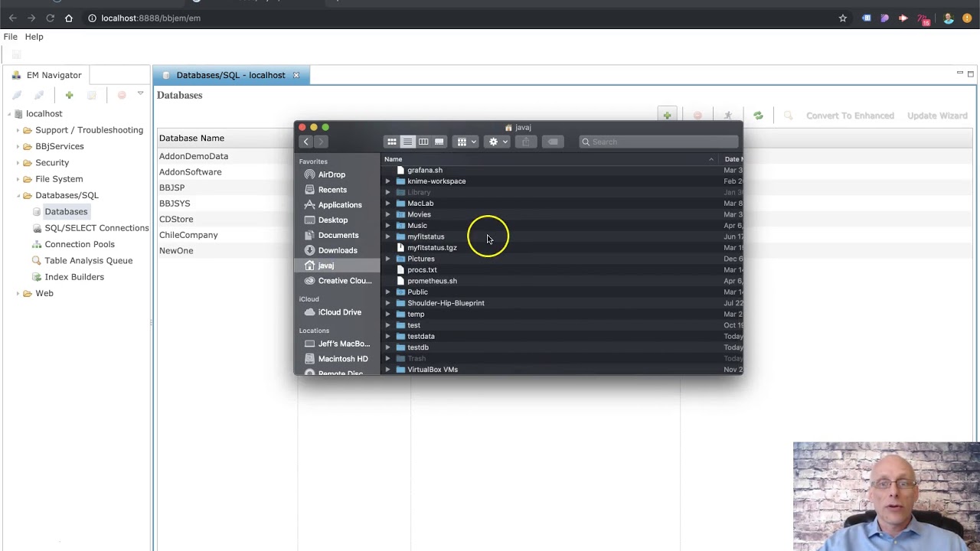Screen dimensions: 980x551
Task: Switch Finder to column view
Action: pos(423,142)
